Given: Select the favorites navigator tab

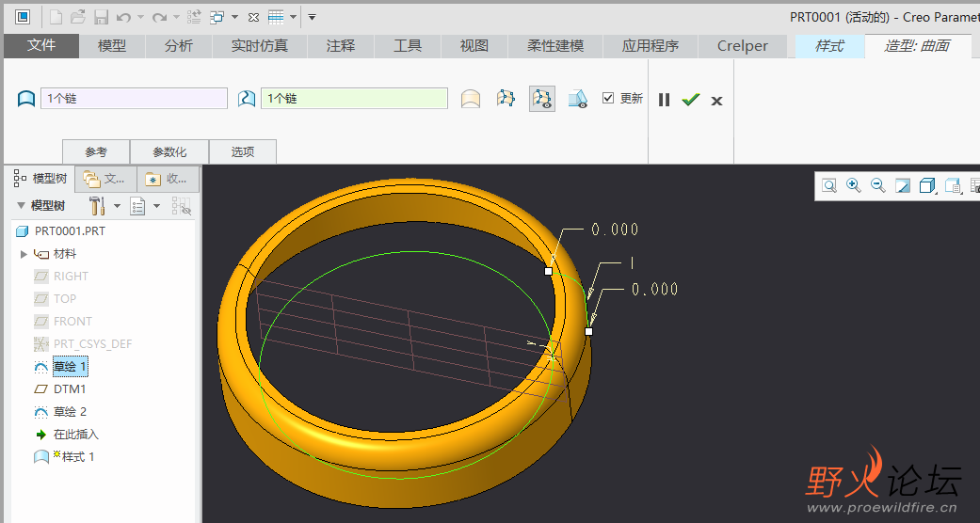Looking at the screenshot, I should 167,180.
